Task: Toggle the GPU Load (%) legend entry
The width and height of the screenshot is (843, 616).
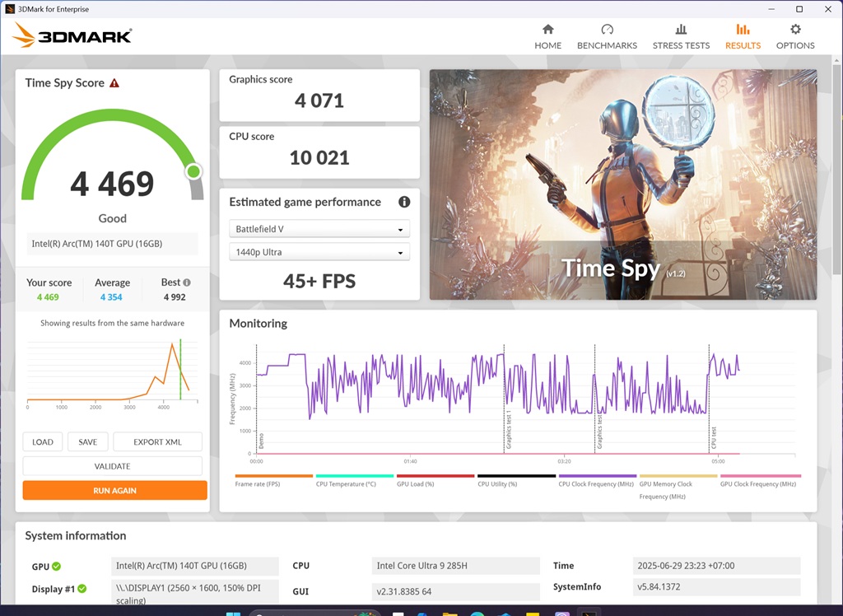Action: click(x=435, y=480)
